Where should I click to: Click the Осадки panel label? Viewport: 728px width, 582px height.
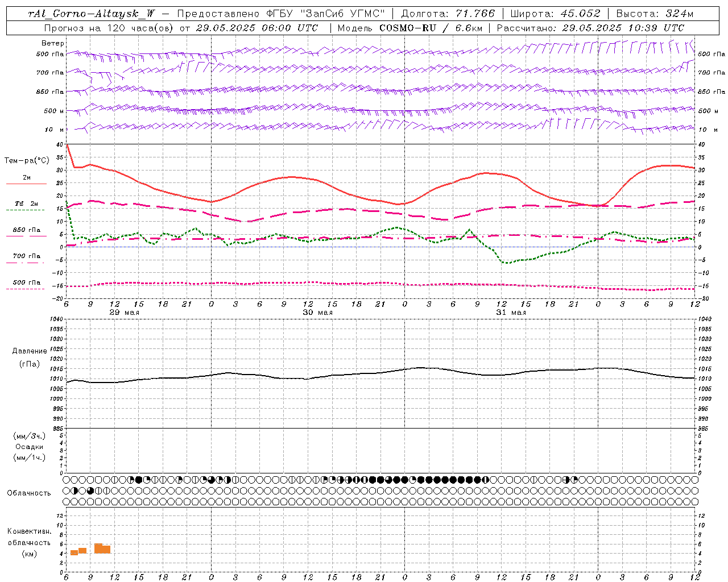click(30, 447)
